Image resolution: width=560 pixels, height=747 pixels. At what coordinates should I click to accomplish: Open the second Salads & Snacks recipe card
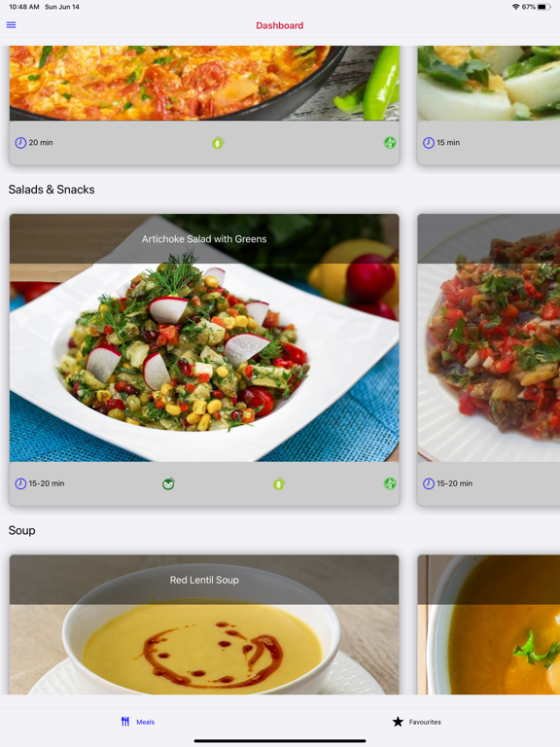tap(489, 360)
